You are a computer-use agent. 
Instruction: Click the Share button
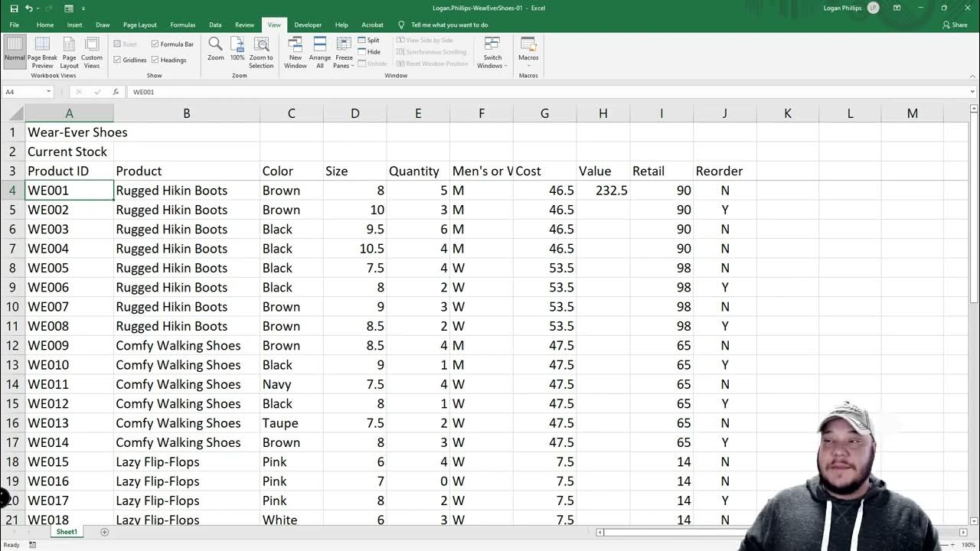(x=955, y=24)
